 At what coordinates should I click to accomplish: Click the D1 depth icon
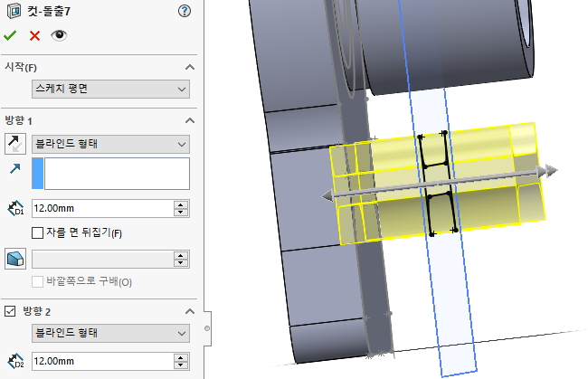(15, 208)
